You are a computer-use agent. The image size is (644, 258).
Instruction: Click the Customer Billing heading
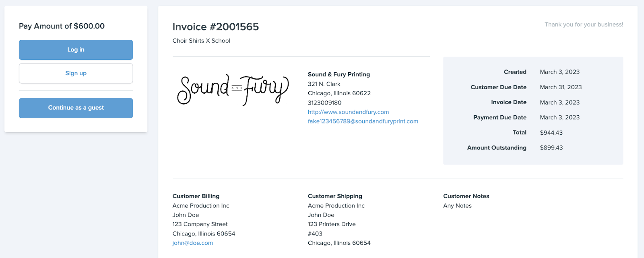tap(196, 196)
